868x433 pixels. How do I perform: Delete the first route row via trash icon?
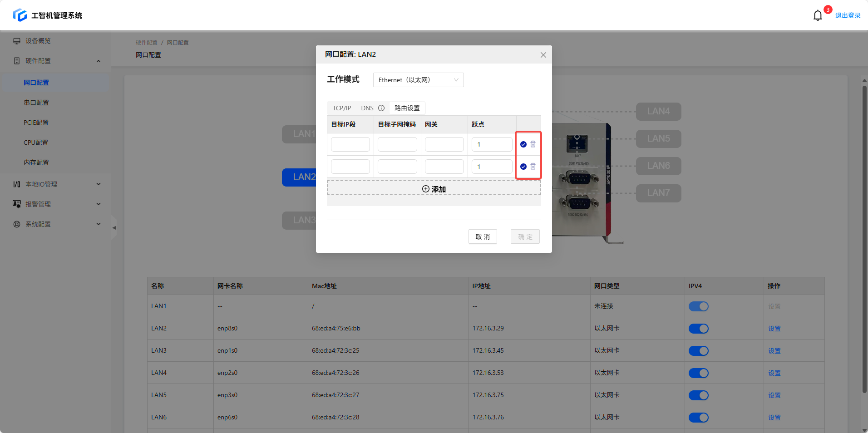pyautogui.click(x=533, y=144)
